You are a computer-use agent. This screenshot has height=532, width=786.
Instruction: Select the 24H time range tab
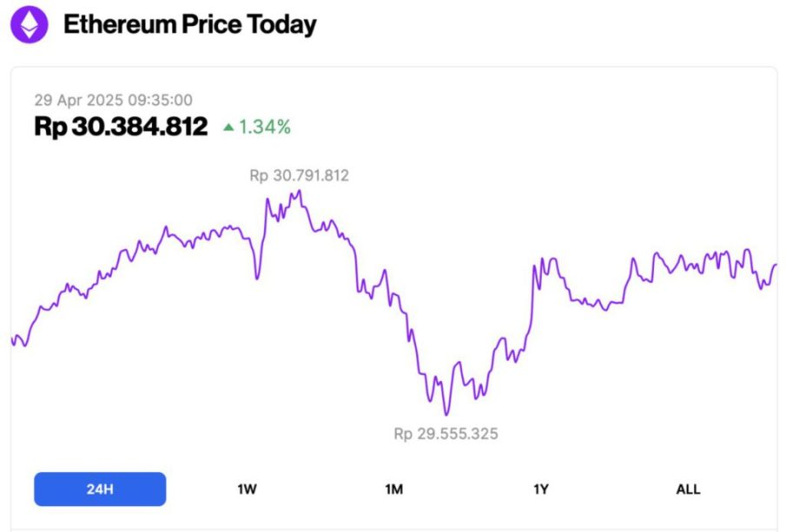pyautogui.click(x=100, y=489)
